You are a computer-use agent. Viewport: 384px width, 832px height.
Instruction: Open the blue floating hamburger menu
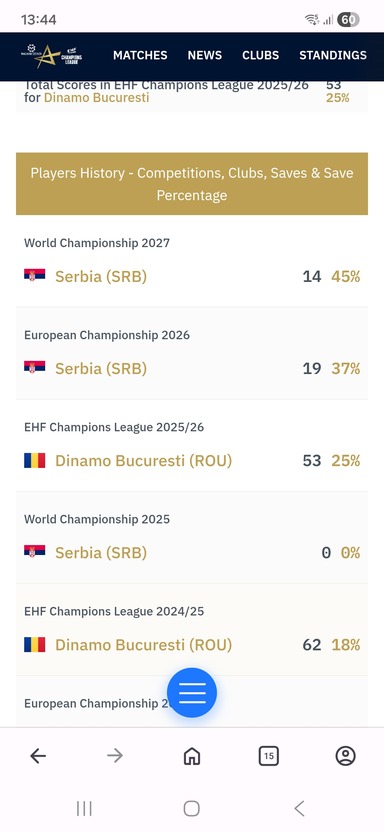click(x=191, y=692)
